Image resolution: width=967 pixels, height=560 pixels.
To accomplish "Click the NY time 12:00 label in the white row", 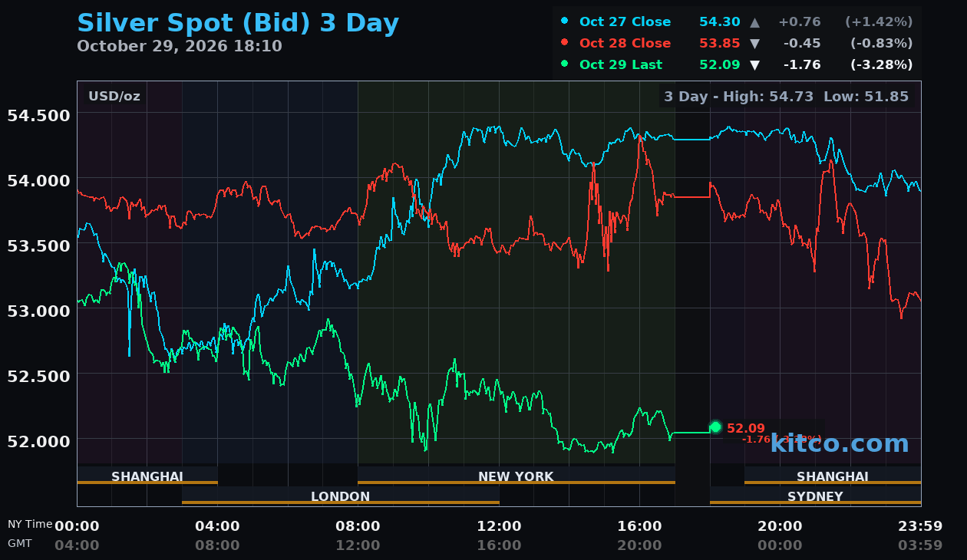I will pyautogui.click(x=499, y=526).
